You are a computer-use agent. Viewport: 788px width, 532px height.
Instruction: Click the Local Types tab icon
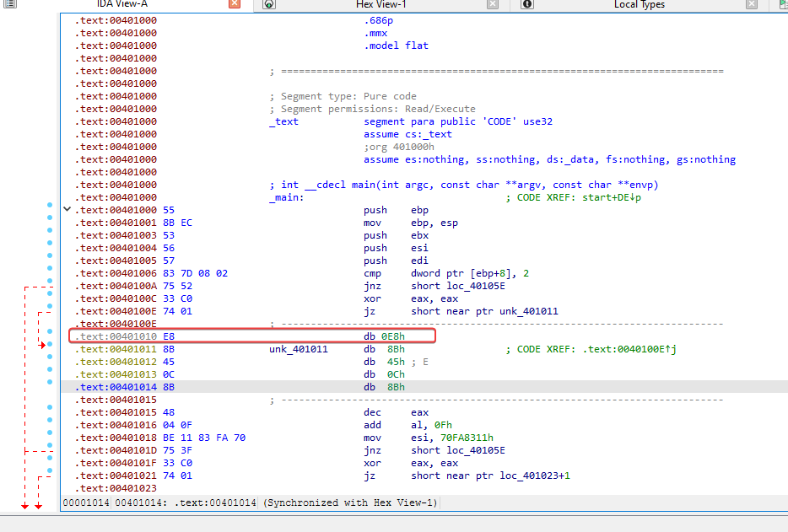coord(526,4)
